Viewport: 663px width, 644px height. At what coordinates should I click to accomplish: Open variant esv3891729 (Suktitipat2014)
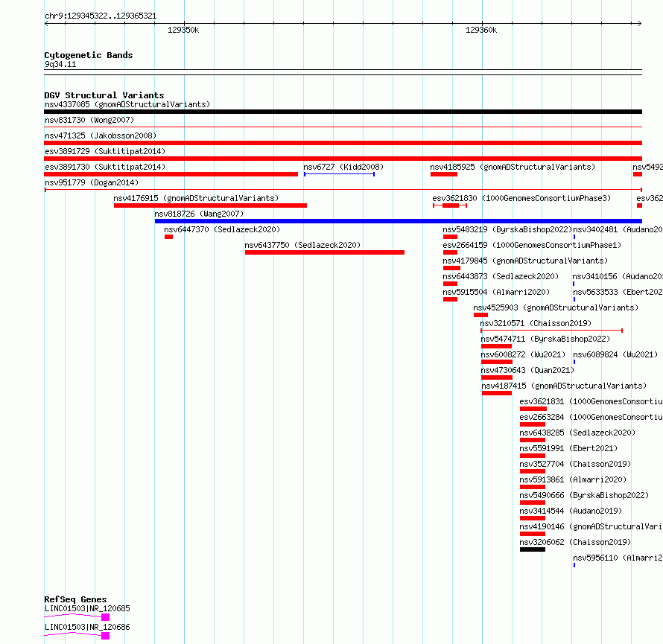[105, 151]
